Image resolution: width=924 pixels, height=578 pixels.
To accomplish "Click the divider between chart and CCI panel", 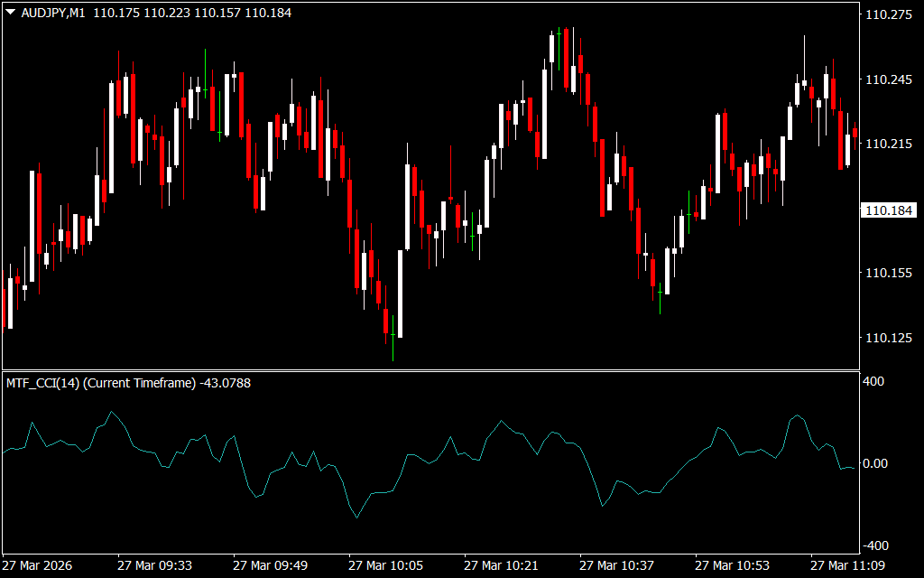I will point(430,370).
